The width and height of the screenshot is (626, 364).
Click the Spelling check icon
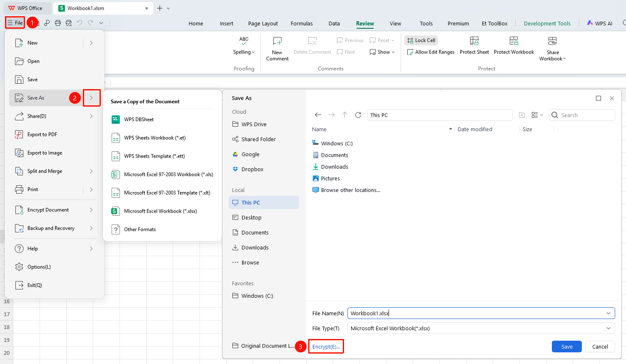click(244, 41)
